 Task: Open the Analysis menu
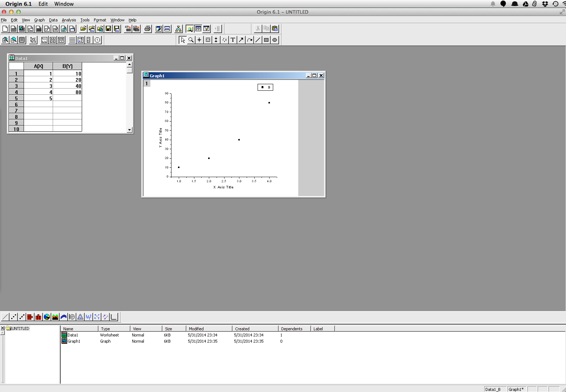69,20
